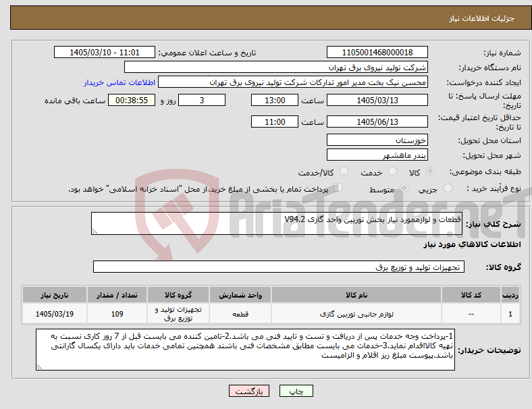Click the general description text area V94.2
Screen dimensions: 532x409
[277, 223]
